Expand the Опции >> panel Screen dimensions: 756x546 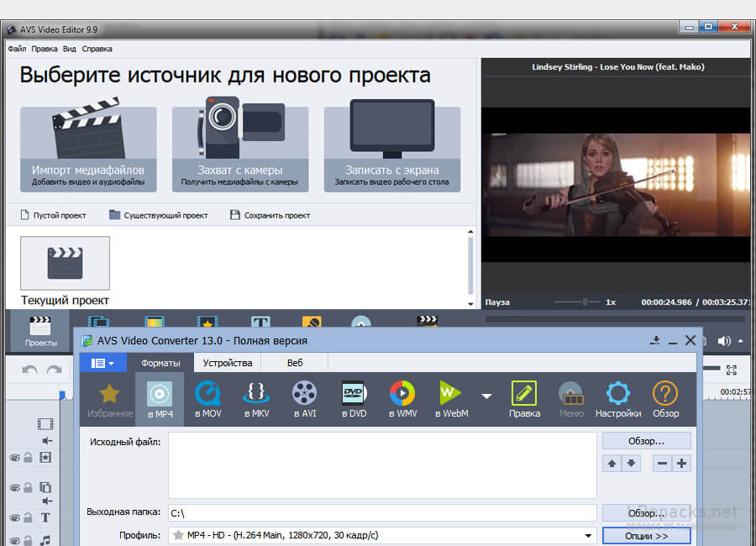point(647,536)
